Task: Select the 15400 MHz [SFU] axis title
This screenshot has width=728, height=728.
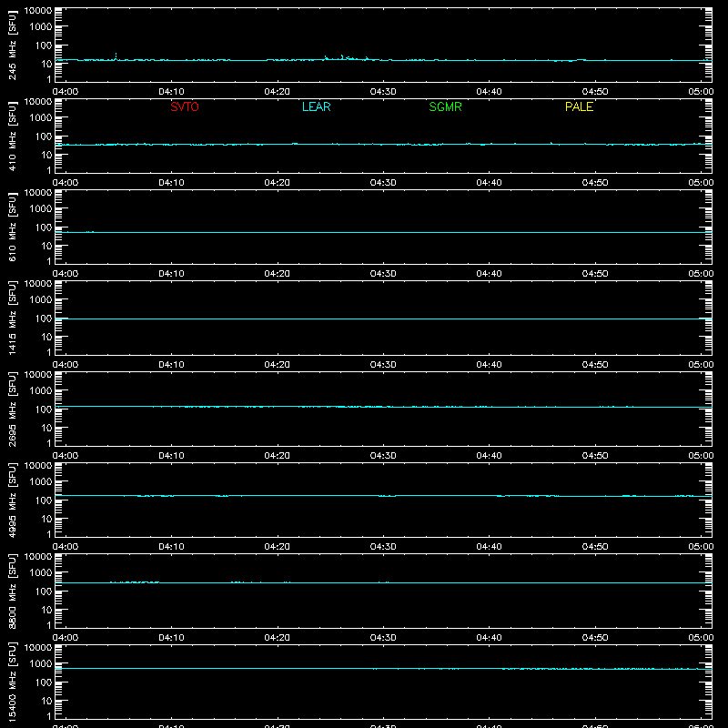Action: [x=12, y=682]
